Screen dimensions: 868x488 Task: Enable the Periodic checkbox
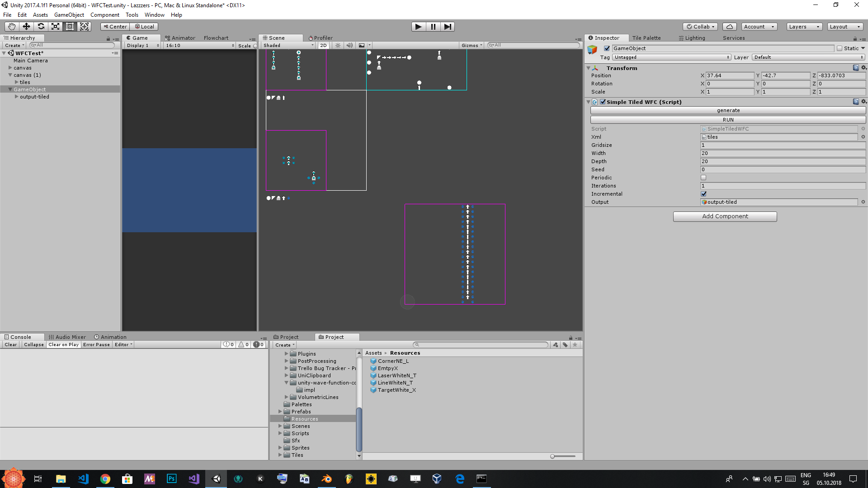point(703,178)
